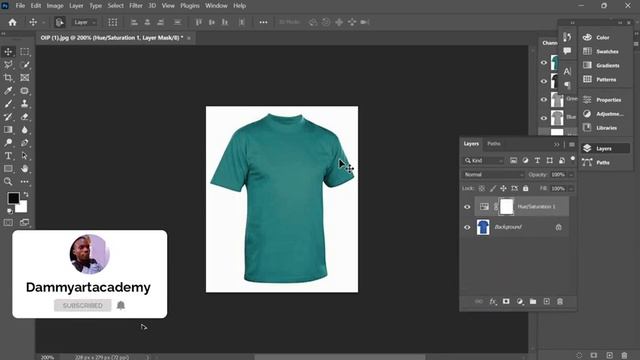The height and width of the screenshot is (360, 640).
Task: Select the Rectangle shape tool
Action: pos(8,169)
